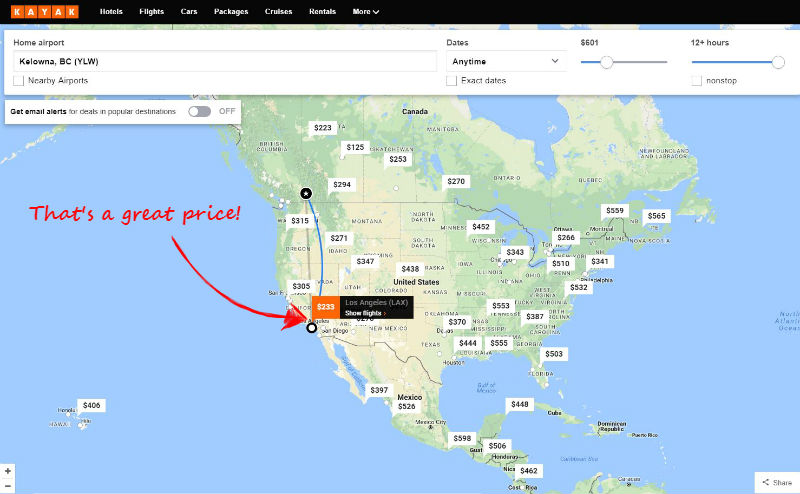Click the 12+ hours duration slider handle

[x=778, y=62]
